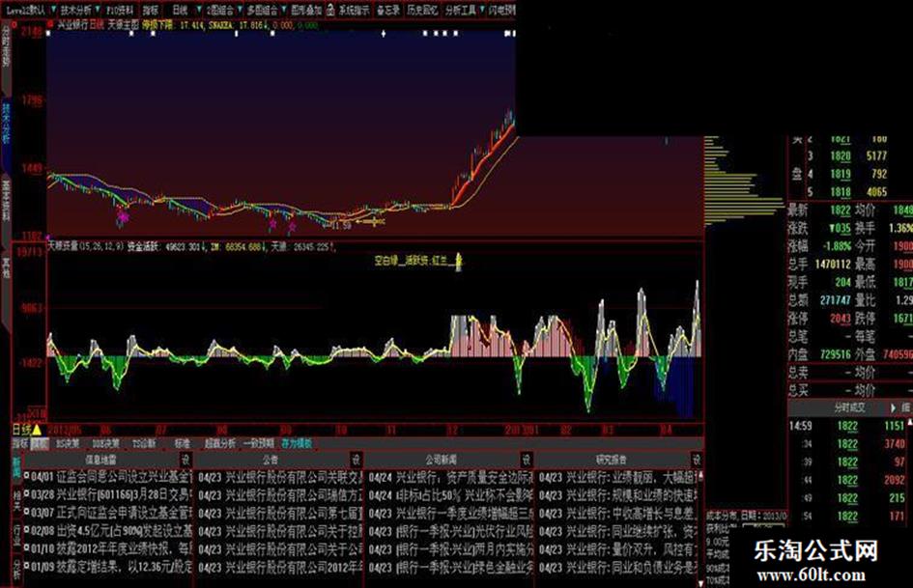Expand the dropdown arrow after 2图组合
913x588 pixels.
coord(240,10)
